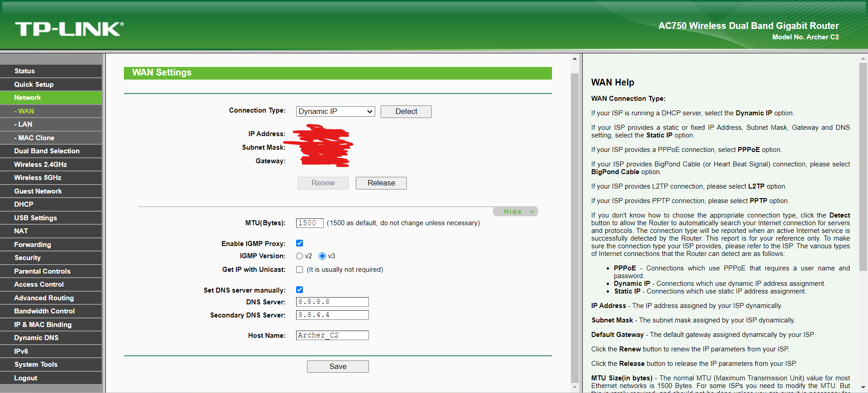This screenshot has width=868, height=393.
Task: Edit the Host Name field
Action: (332, 335)
